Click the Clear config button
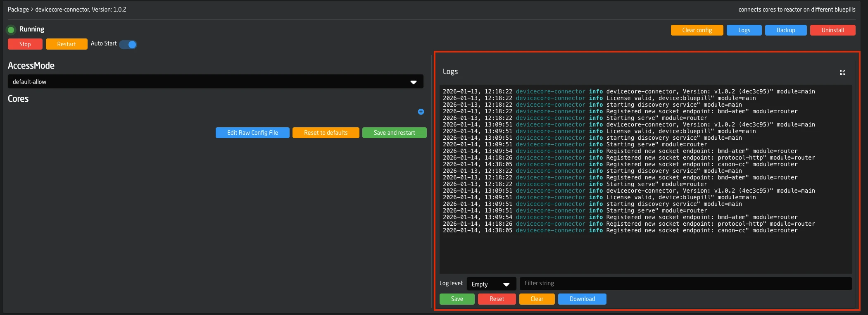This screenshot has width=868, height=315. (x=697, y=30)
